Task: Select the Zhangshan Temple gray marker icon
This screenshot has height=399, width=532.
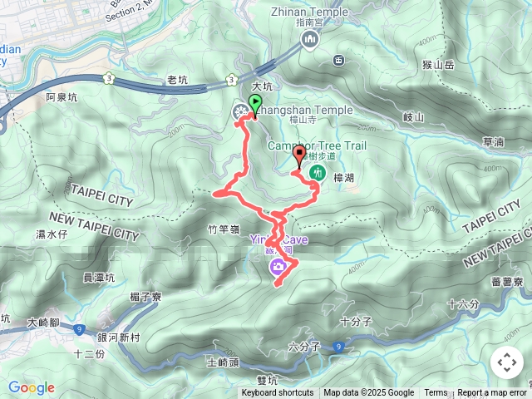Action: 240,112
